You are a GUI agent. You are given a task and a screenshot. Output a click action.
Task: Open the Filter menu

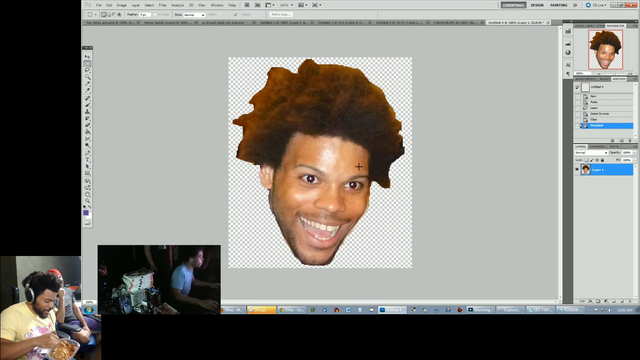click(x=162, y=5)
